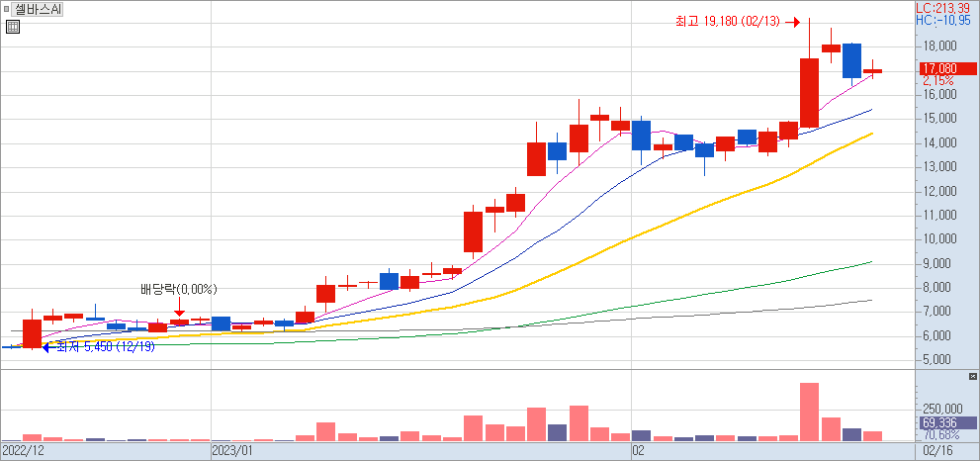
Task: Click the small gray square beside 셀바스AI
Action: 6,9
